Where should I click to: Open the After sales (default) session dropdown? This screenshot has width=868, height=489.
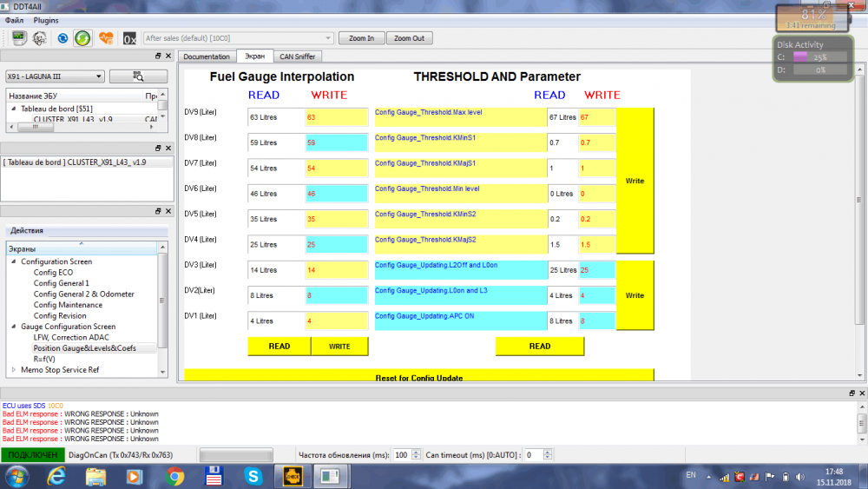point(238,38)
